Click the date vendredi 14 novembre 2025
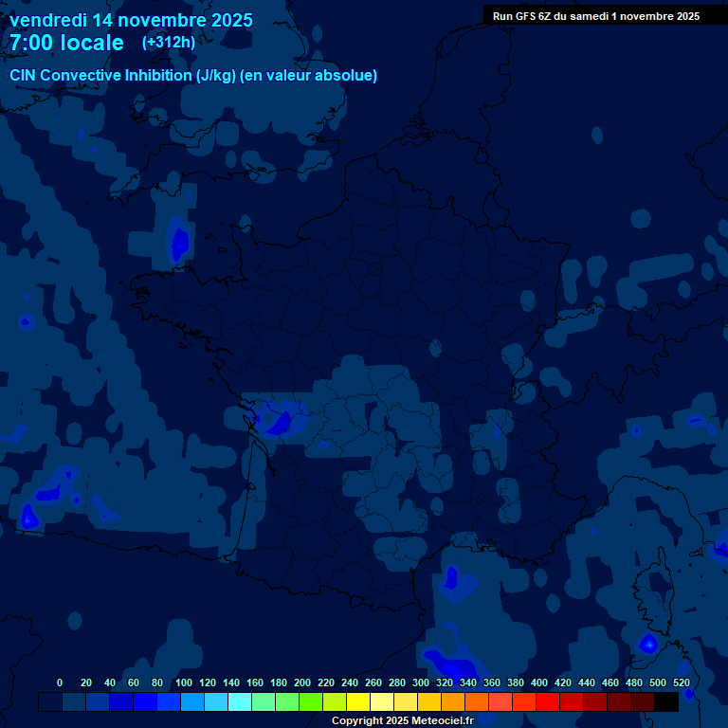 click(131, 20)
